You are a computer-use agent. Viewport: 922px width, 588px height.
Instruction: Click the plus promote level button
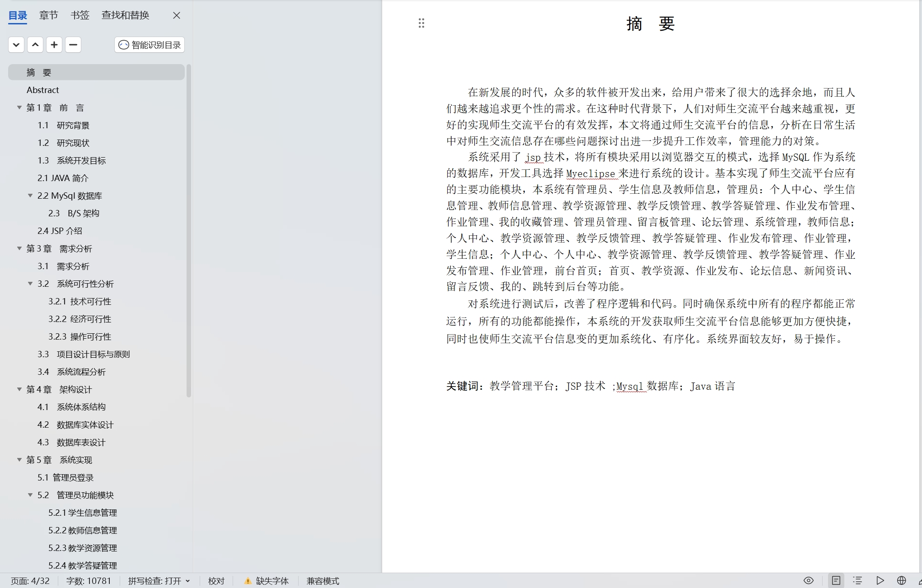54,45
